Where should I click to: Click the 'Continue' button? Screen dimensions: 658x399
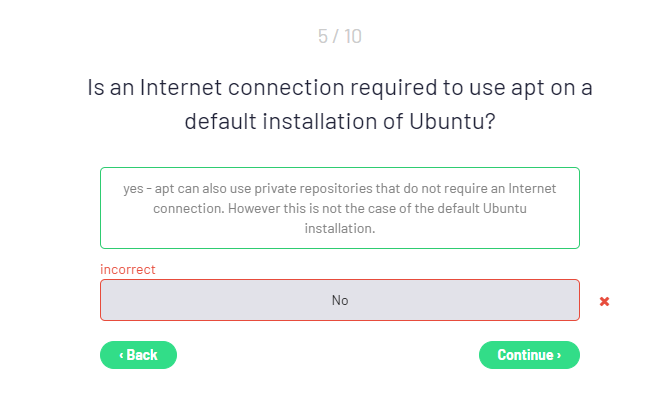[529, 355]
